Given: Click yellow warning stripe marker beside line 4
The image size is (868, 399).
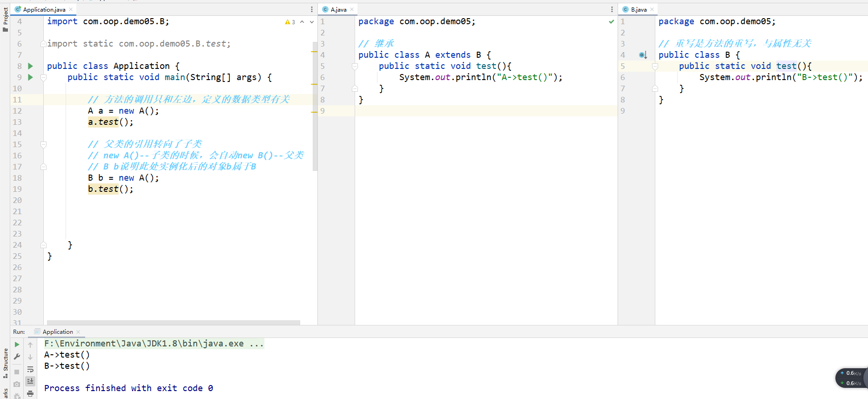Looking at the screenshot, I should tap(314, 51).
